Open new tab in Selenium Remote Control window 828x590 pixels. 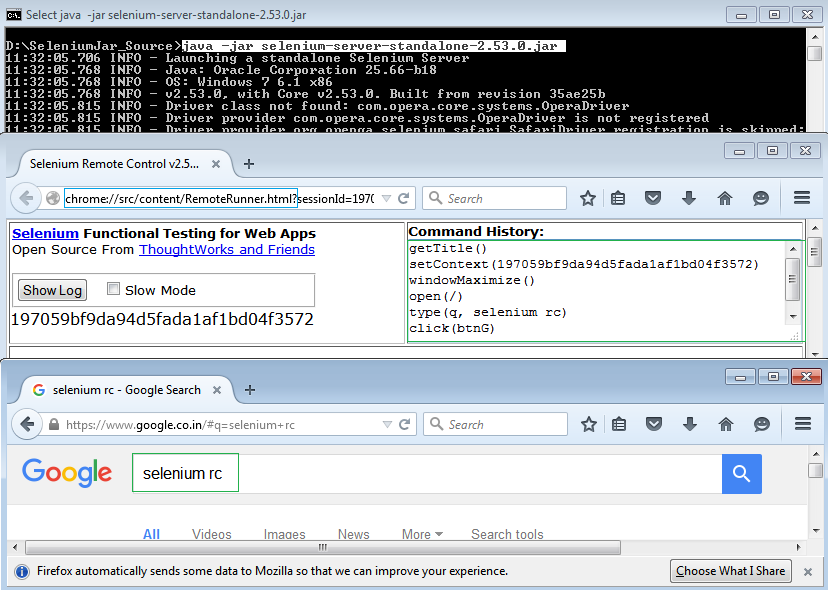pos(249,164)
